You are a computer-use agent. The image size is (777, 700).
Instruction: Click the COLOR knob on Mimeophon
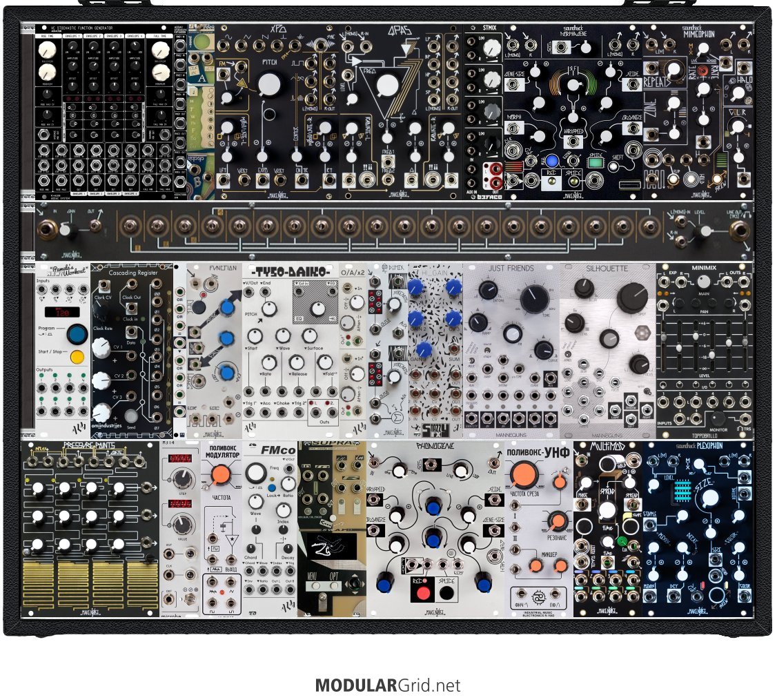point(738,126)
